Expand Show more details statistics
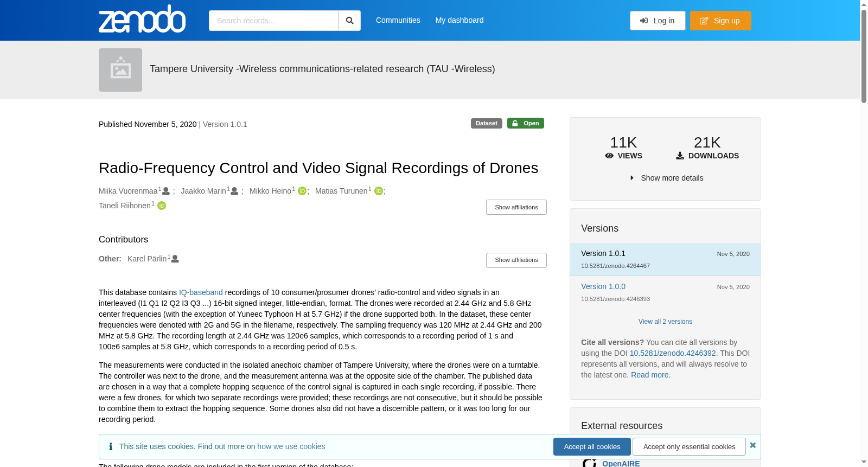This screenshot has height=467, width=868. click(x=666, y=178)
